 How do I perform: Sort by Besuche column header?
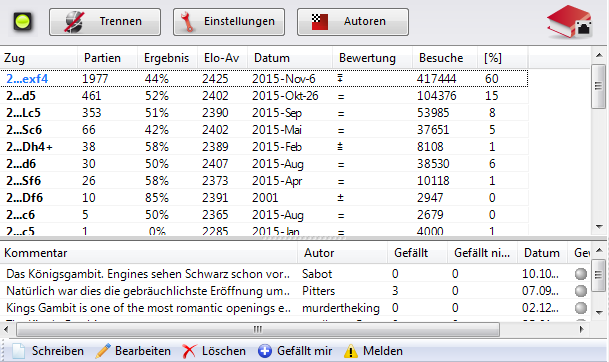pos(445,58)
